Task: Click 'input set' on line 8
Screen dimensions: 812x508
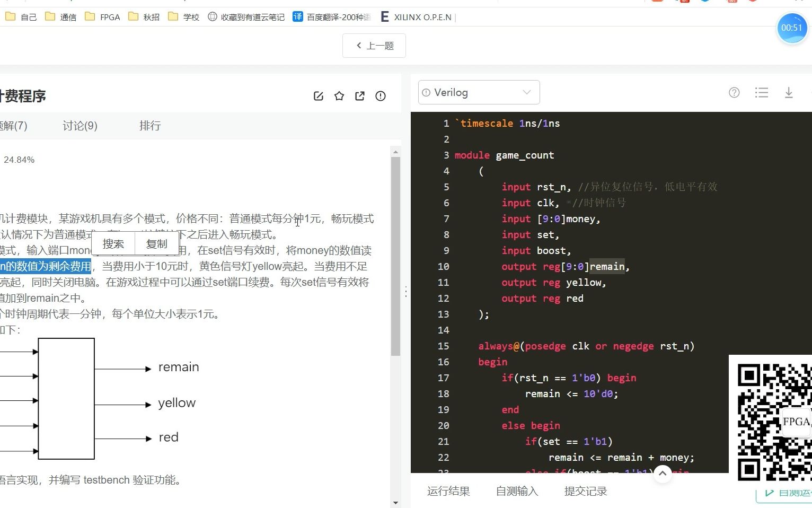Action: [530, 234]
